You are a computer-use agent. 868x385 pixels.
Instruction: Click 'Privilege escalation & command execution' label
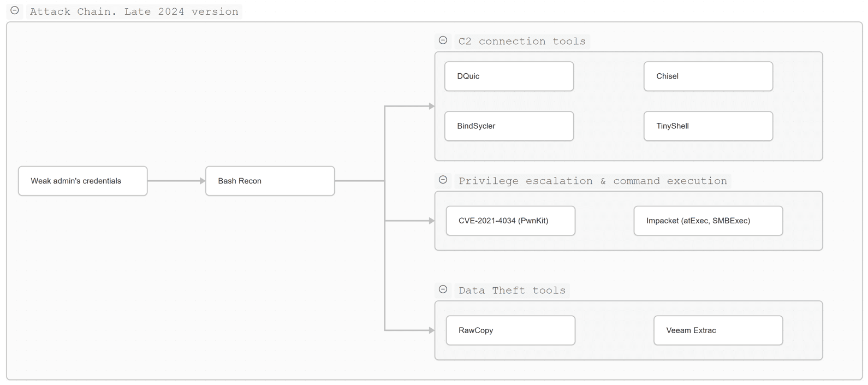(x=593, y=181)
